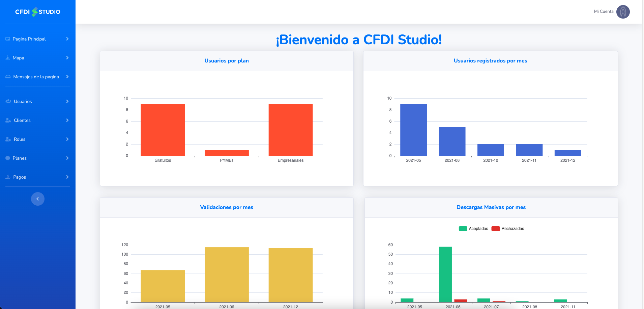Open the Mi Cuenta avatar menu
This screenshot has width=644, height=309.
pos(623,12)
